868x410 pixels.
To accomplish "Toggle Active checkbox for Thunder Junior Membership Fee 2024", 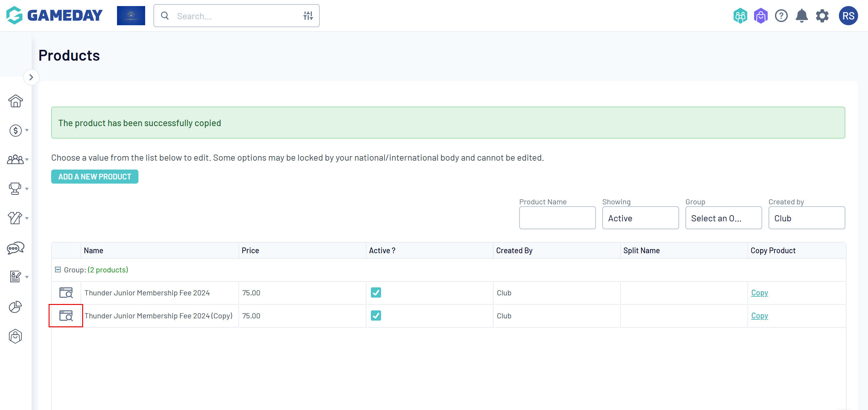I will [x=376, y=292].
